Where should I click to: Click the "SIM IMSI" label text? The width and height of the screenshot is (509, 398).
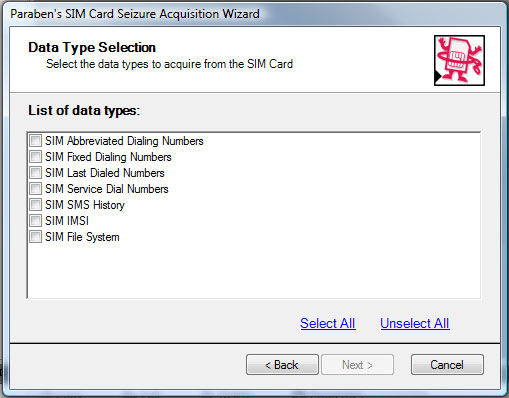(67, 221)
